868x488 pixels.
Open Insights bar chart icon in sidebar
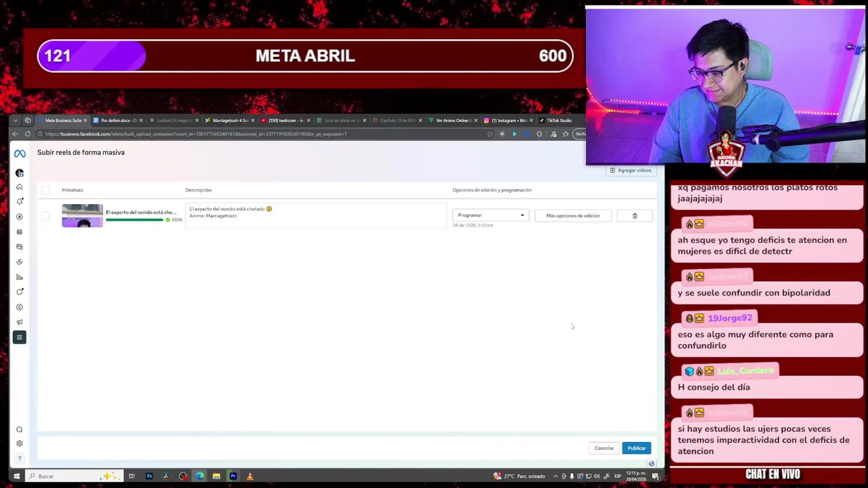20,277
